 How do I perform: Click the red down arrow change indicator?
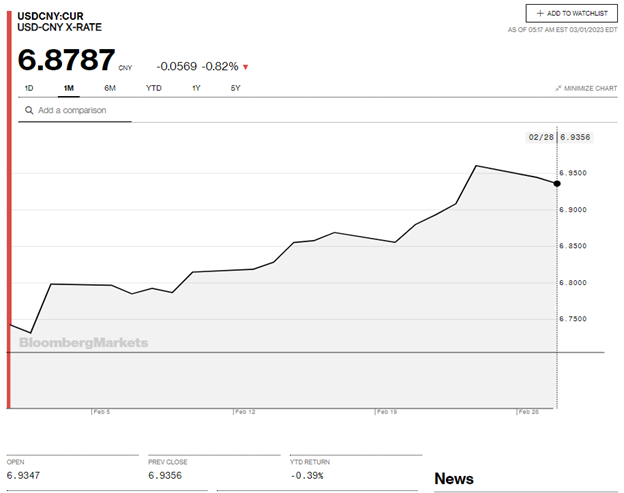(246, 67)
